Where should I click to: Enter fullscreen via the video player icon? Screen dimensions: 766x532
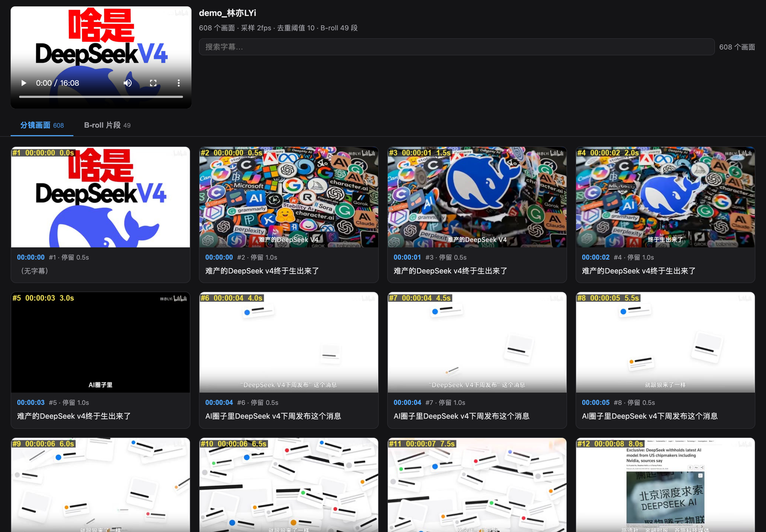click(x=153, y=83)
